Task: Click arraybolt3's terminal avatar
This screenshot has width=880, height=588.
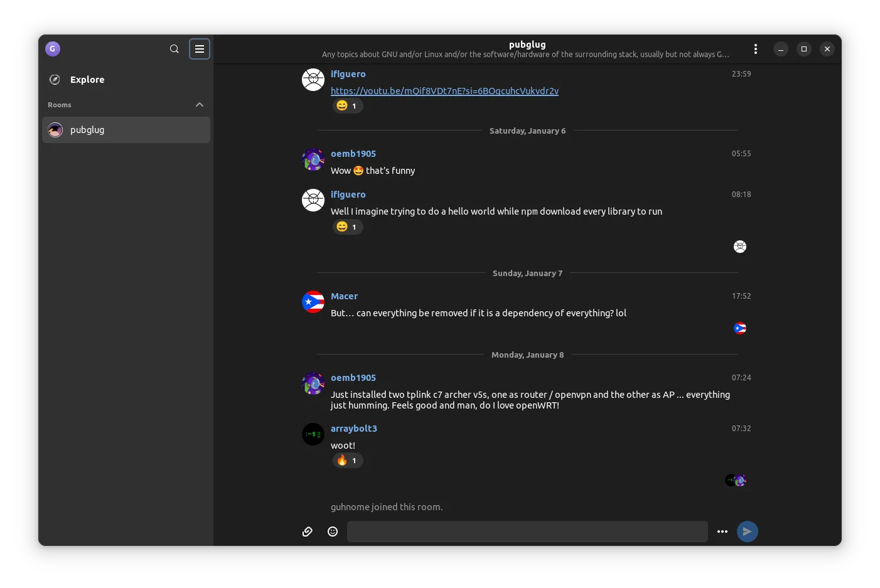Action: pos(313,434)
